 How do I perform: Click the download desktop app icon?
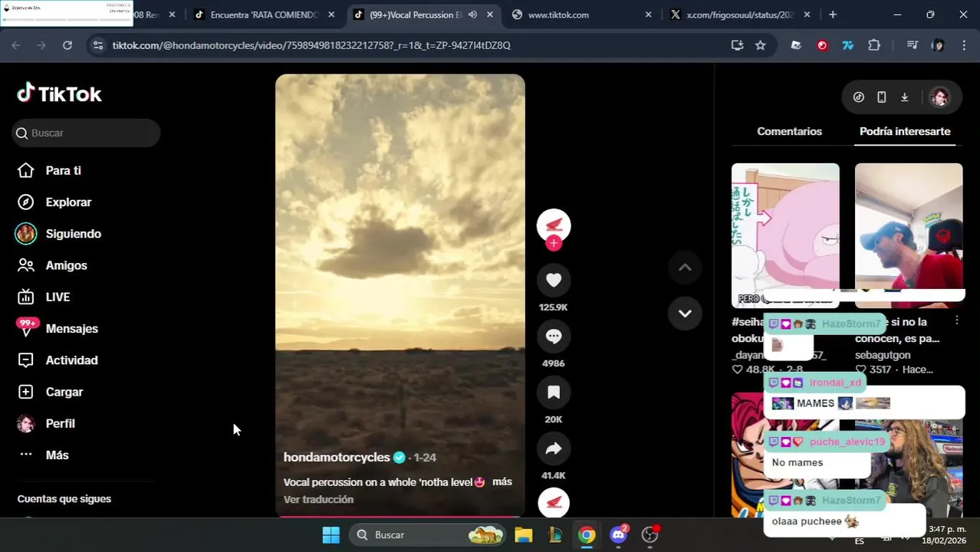tap(905, 97)
